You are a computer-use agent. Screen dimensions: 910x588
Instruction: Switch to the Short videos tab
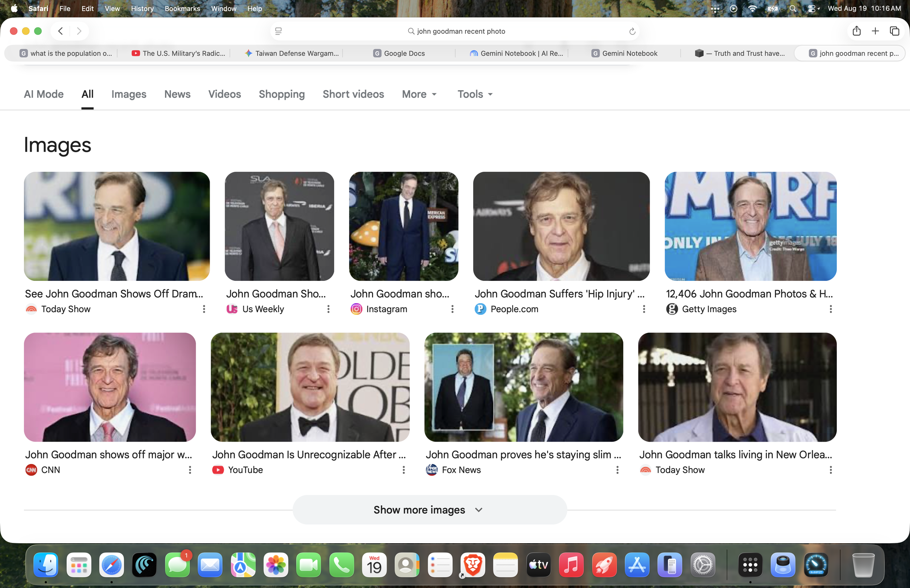point(353,94)
